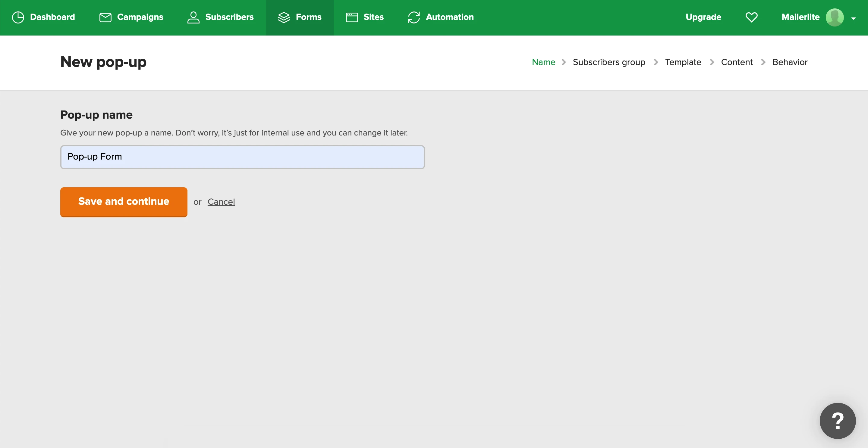868x448 pixels.
Task: Click the Automation refresh arrows icon
Action: (414, 17)
